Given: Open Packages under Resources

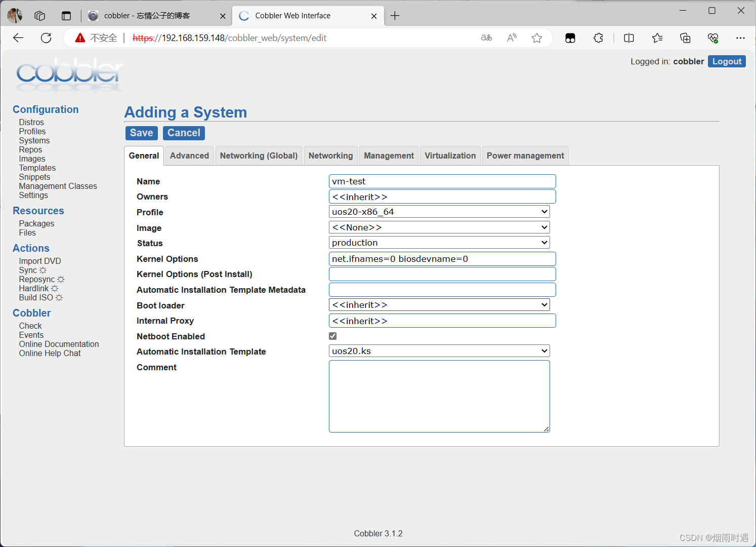Looking at the screenshot, I should (x=36, y=223).
